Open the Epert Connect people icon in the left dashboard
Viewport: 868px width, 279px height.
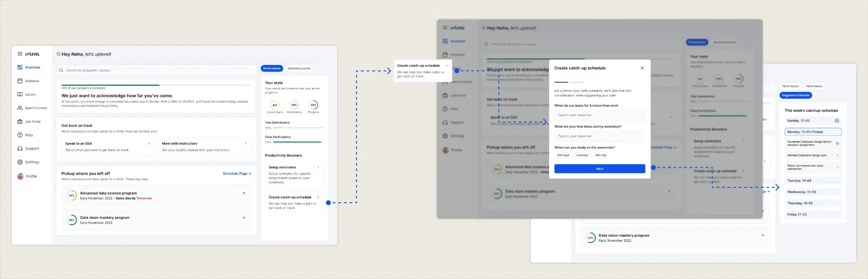tap(20, 108)
